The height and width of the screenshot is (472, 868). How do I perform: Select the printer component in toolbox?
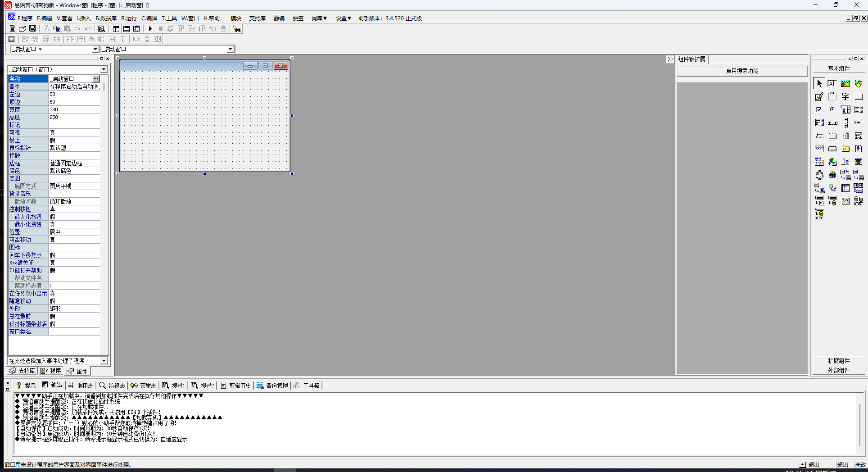click(x=832, y=175)
